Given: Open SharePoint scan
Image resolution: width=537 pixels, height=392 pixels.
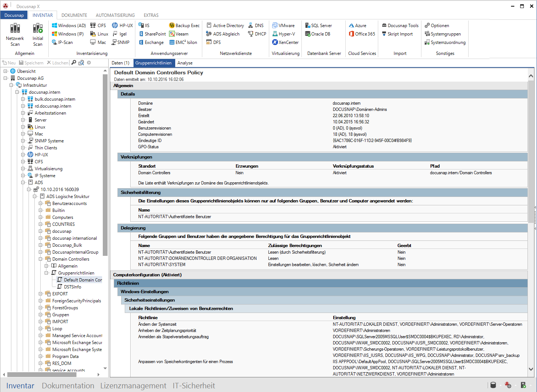Looking at the screenshot, I should [152, 34].
